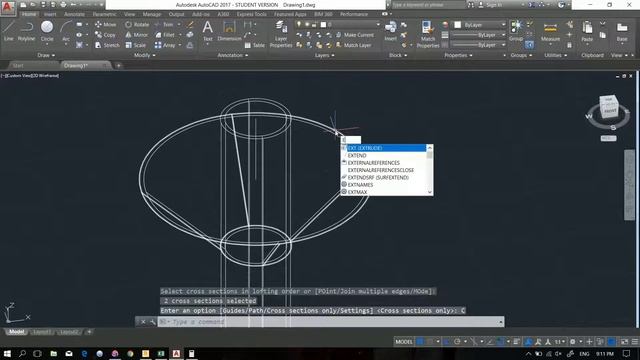This screenshot has height=360, width=640.
Task: Select the Line tool
Action: click(x=9, y=31)
